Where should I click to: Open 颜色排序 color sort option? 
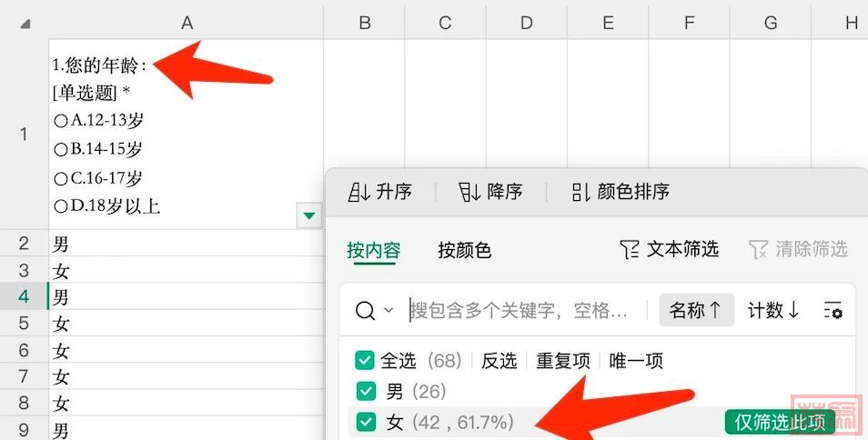tap(621, 192)
